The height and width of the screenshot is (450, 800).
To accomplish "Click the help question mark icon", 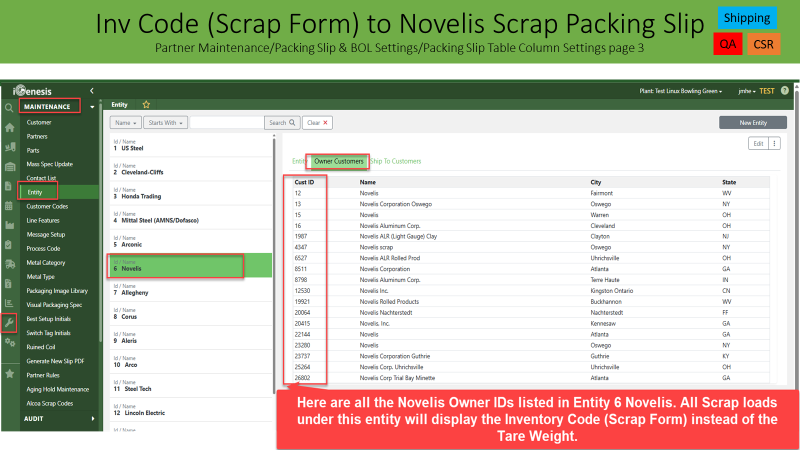I will (x=785, y=91).
